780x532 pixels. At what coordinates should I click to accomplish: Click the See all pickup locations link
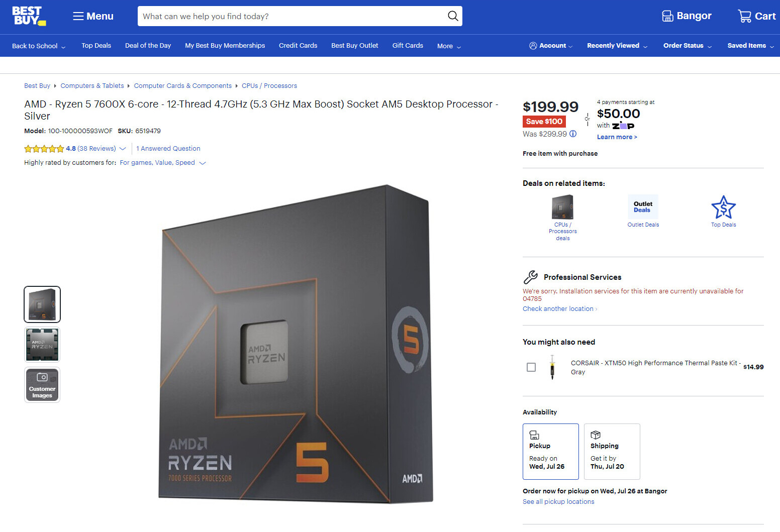(558, 502)
